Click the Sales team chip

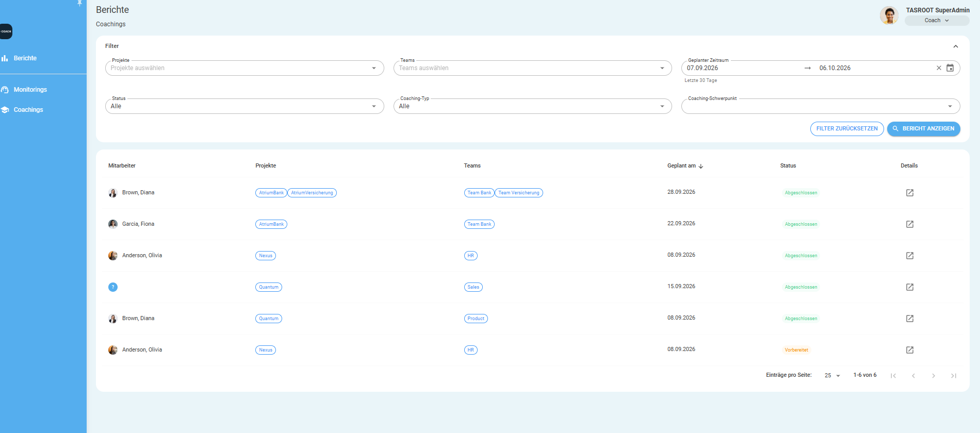pyautogui.click(x=473, y=287)
